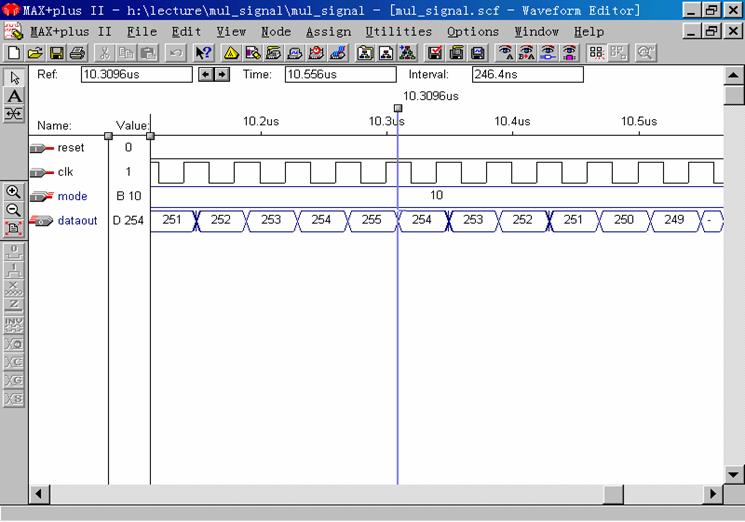Zoom in with the magnifier plus icon
The height and width of the screenshot is (522, 745).
(13, 192)
